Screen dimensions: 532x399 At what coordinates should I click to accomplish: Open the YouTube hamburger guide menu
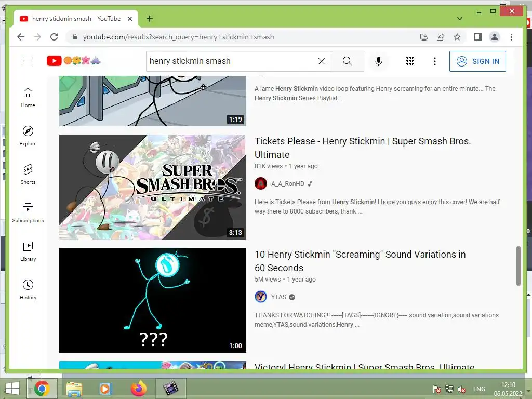[28, 61]
